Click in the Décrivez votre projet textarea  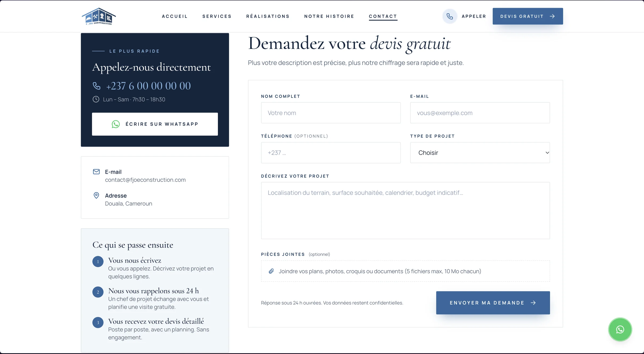coord(405,211)
